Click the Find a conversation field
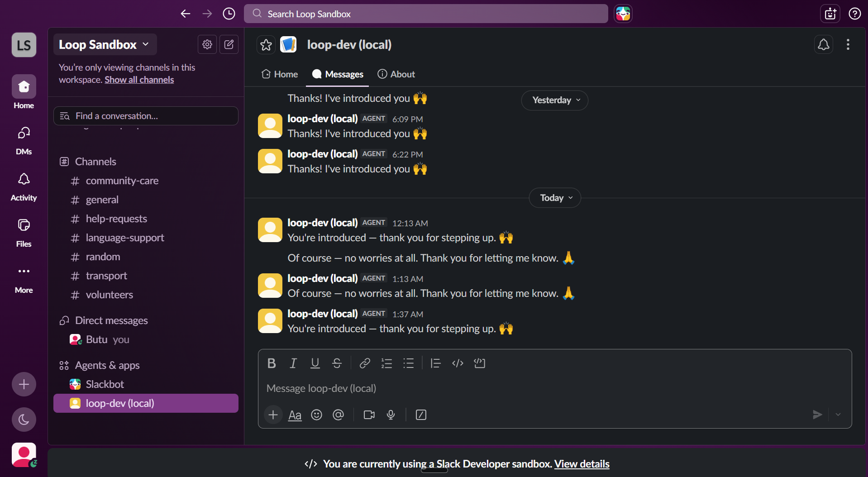The height and width of the screenshot is (477, 868). click(146, 116)
